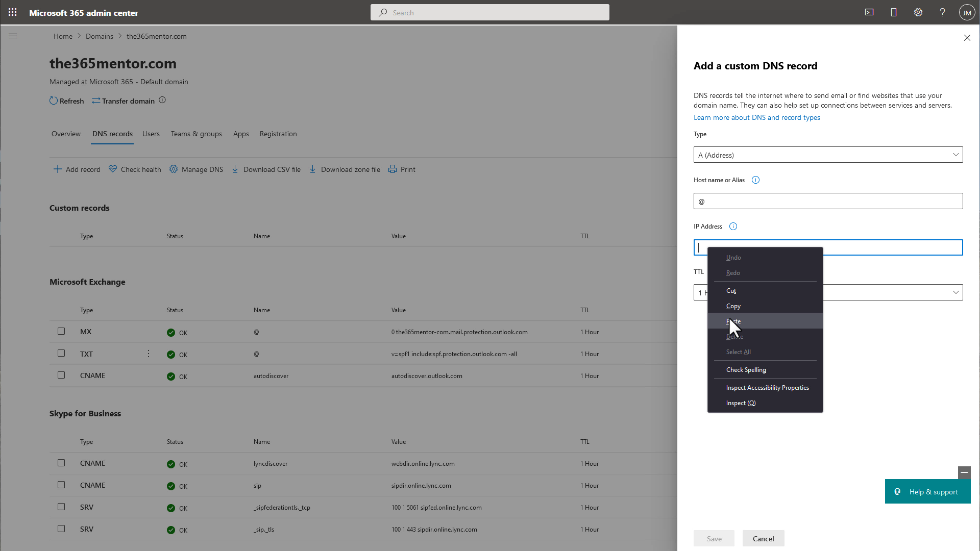
Task: Click the Refresh domain icon
Action: point(54,101)
